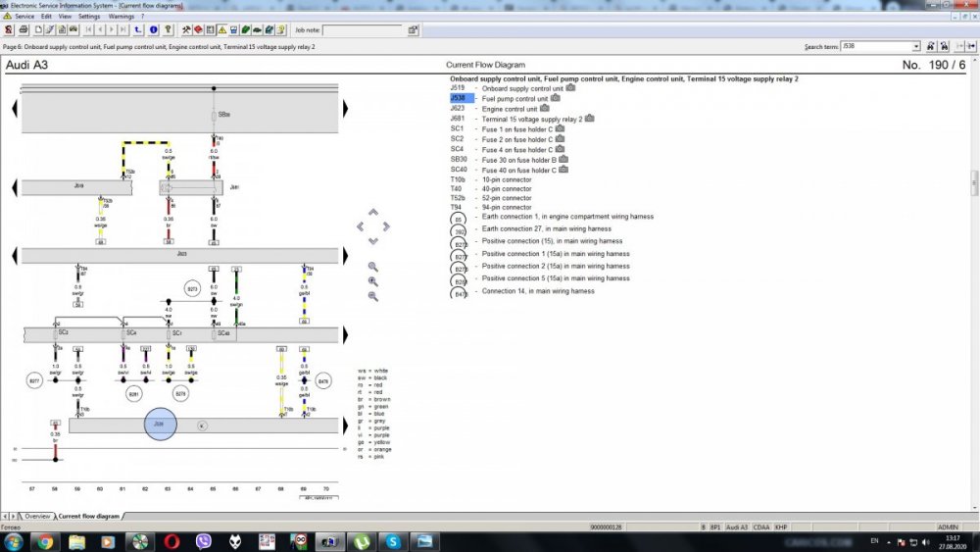
Task: Click camera icon for Engine control unit
Action: pos(544,108)
